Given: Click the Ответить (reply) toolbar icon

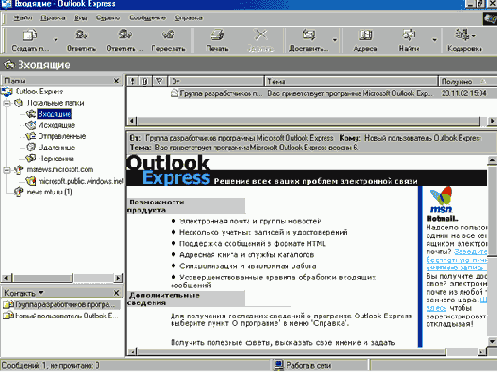Looking at the screenshot, I should pyautogui.click(x=81, y=40).
